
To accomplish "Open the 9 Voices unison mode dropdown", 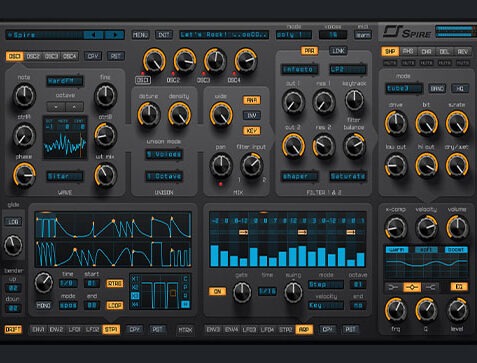I will 164,154.
